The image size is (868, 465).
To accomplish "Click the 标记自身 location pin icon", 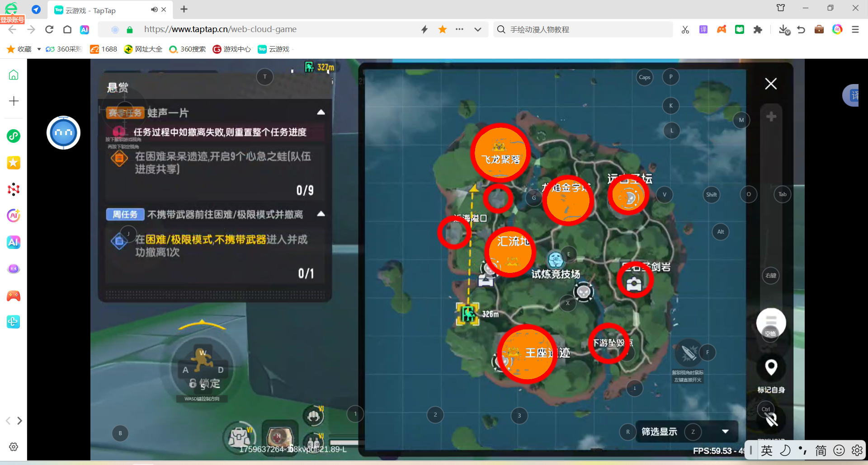I will point(771,367).
